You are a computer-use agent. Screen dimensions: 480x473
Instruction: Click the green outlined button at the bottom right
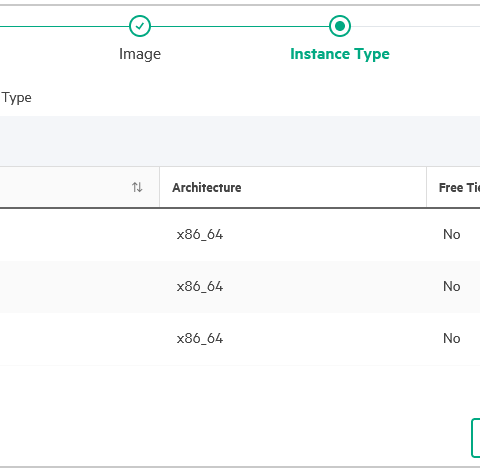(476, 438)
